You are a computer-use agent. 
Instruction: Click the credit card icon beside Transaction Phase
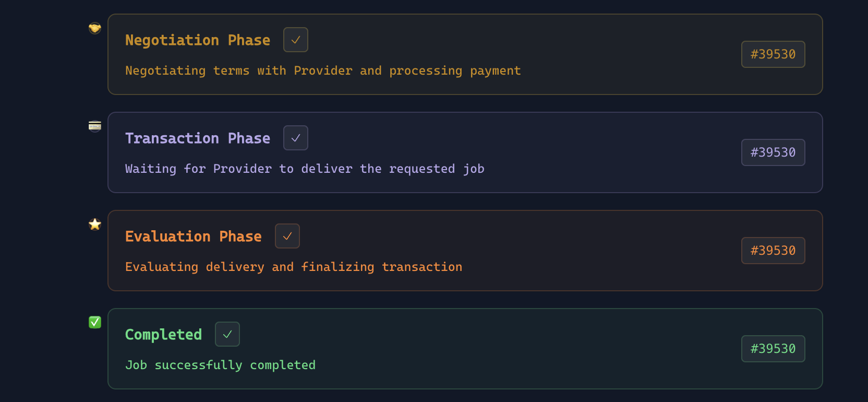click(x=94, y=126)
